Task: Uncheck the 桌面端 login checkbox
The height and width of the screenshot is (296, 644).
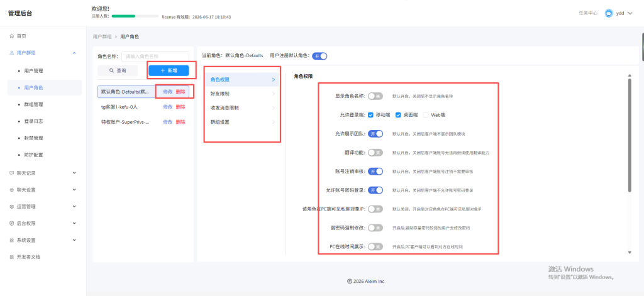Action: pyautogui.click(x=398, y=115)
